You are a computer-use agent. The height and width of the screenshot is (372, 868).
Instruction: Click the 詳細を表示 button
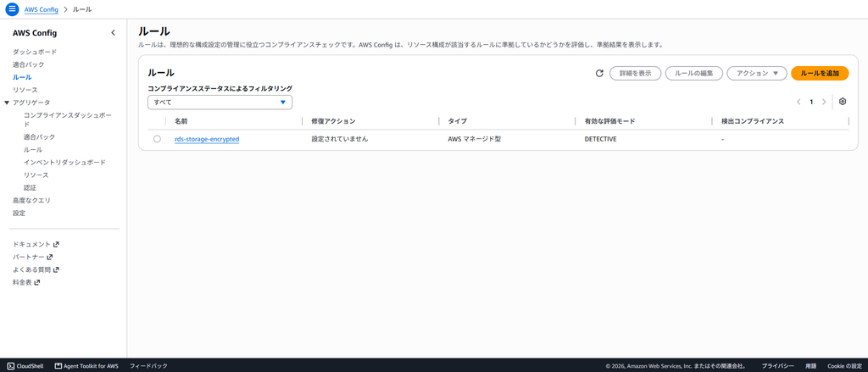tap(635, 73)
